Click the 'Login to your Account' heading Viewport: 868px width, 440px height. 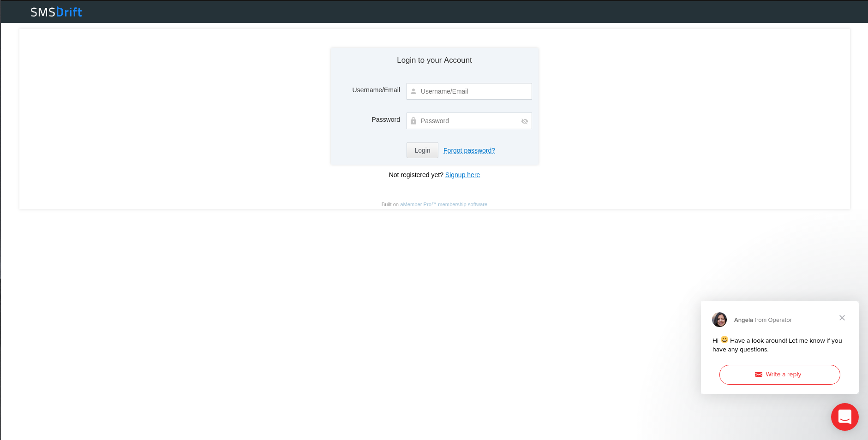point(434,60)
